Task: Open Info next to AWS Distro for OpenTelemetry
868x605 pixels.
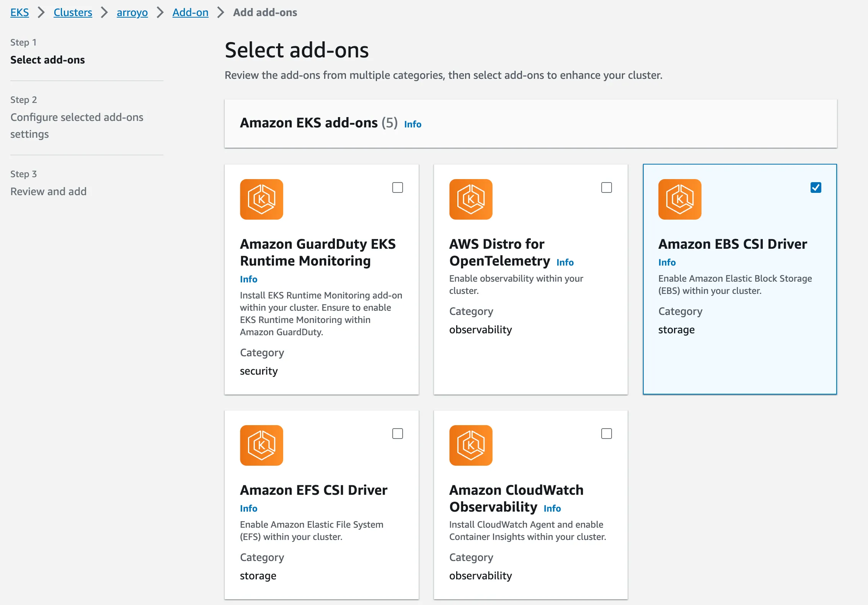Action: pyautogui.click(x=565, y=262)
